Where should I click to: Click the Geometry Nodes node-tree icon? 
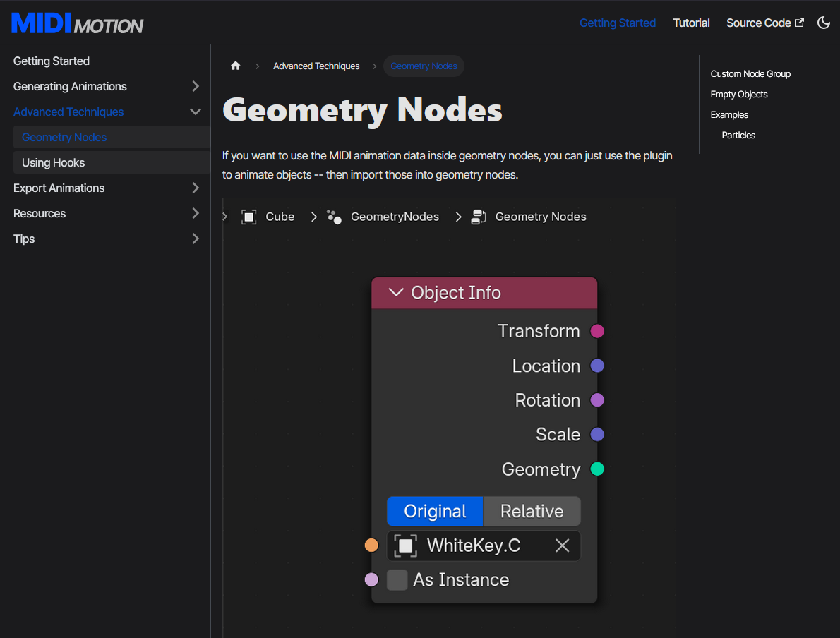pos(479,217)
